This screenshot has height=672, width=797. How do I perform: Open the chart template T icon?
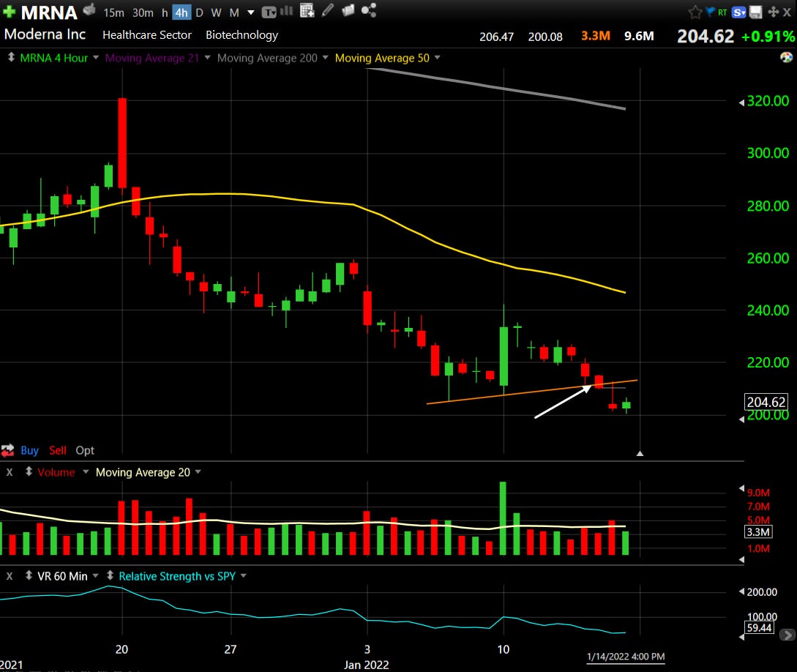[269, 12]
